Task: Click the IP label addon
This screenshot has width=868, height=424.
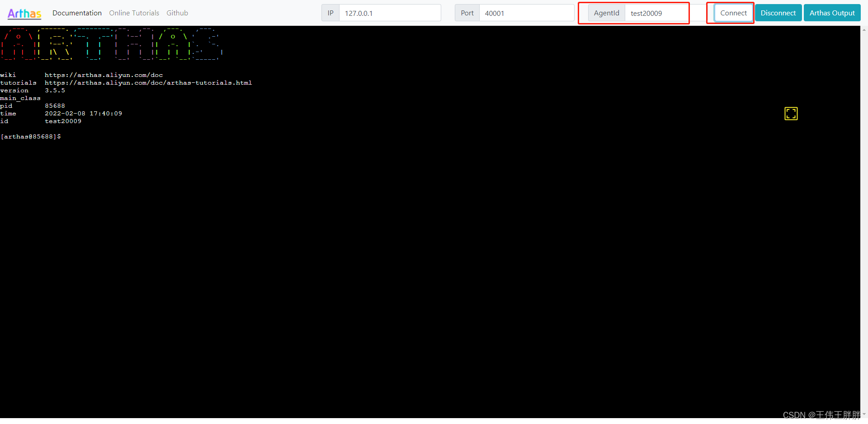Action: pyautogui.click(x=330, y=13)
